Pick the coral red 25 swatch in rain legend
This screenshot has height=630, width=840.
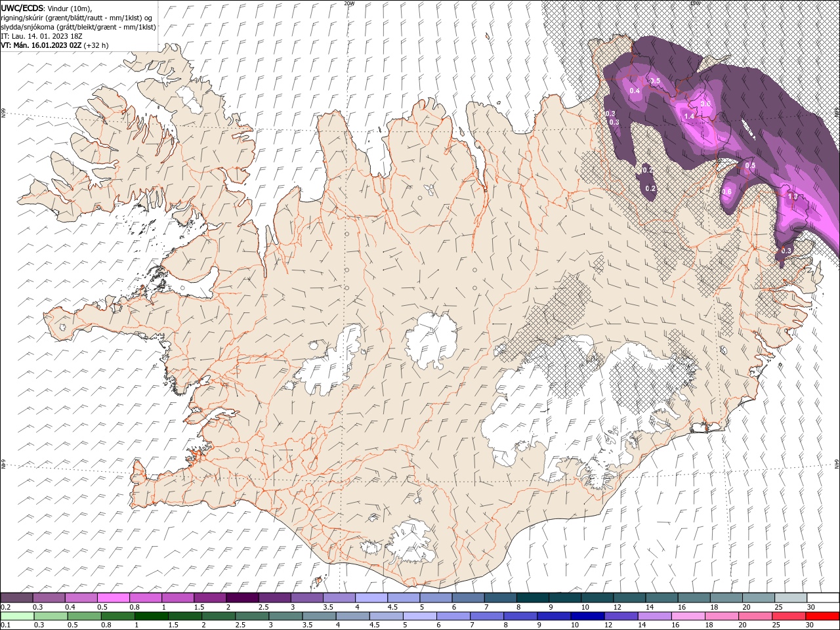[x=789, y=616]
